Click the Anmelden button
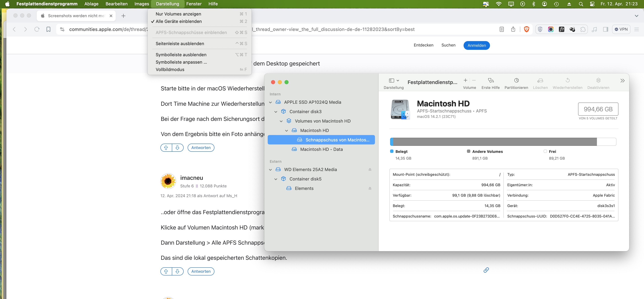644x299 pixels. (477, 45)
